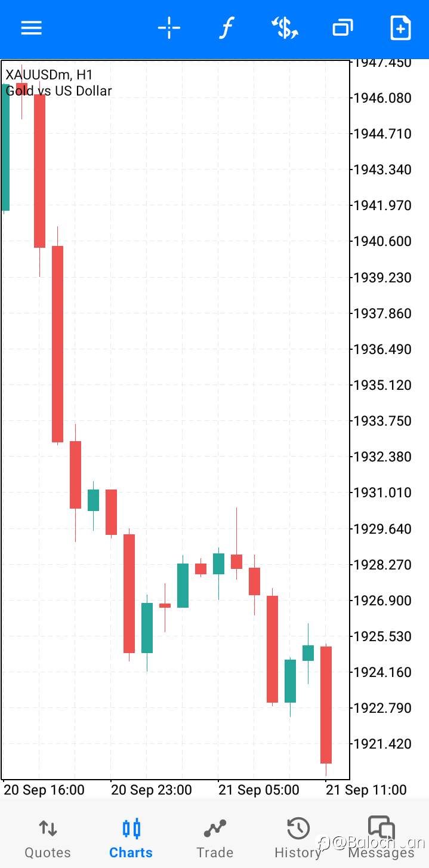
Task: Select the 1928.270 price scale label
Action: tap(382, 564)
